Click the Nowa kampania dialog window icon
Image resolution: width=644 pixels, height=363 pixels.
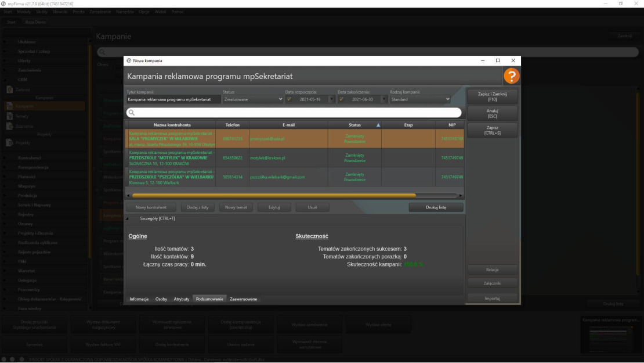129,60
